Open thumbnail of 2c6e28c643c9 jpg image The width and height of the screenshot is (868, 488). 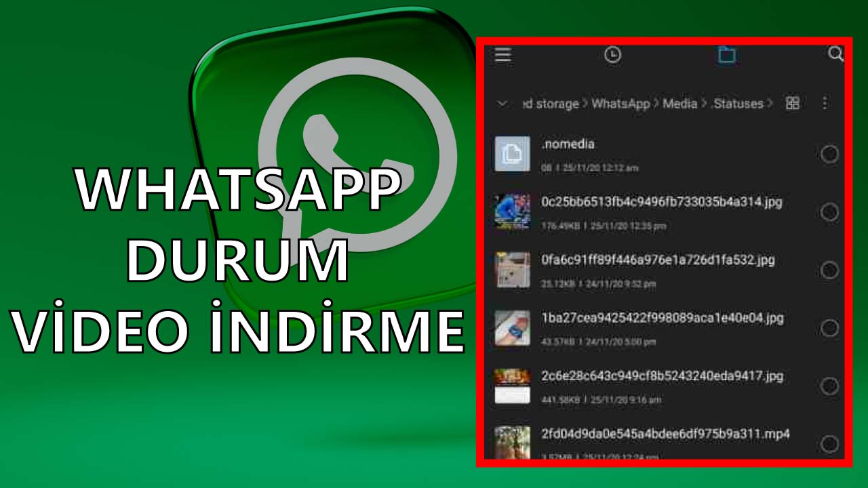[511, 386]
